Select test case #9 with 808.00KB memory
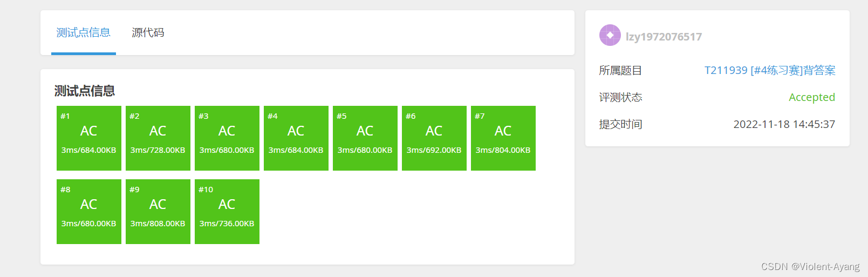The width and height of the screenshot is (868, 277). coord(158,212)
